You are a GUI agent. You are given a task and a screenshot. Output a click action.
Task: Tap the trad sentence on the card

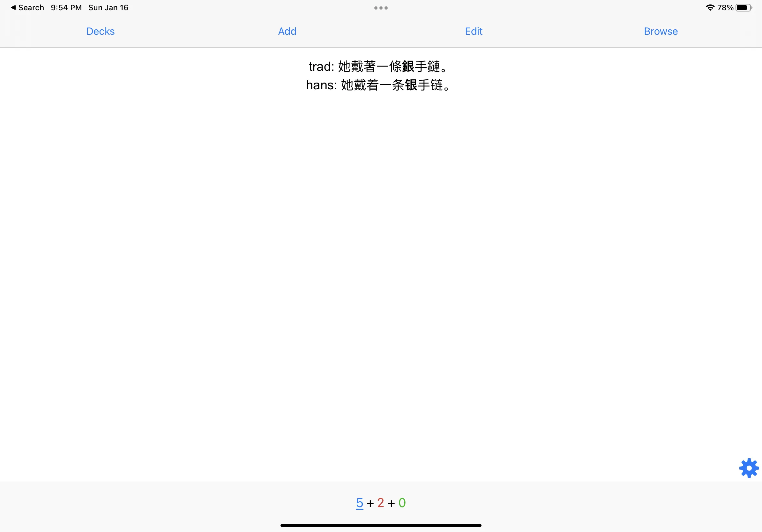click(x=378, y=66)
